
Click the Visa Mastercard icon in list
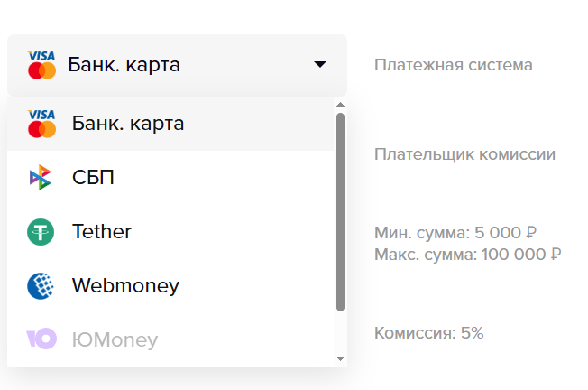pos(41,124)
